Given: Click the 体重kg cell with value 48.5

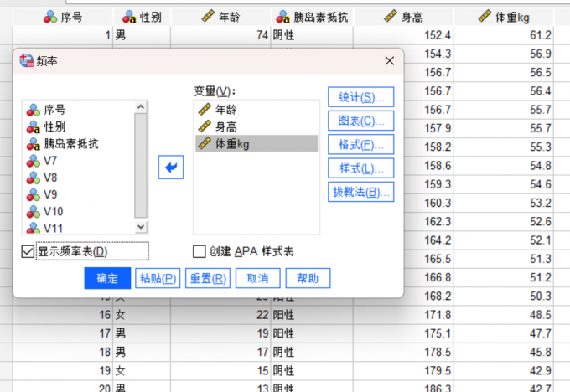Looking at the screenshot, I should (x=504, y=315).
